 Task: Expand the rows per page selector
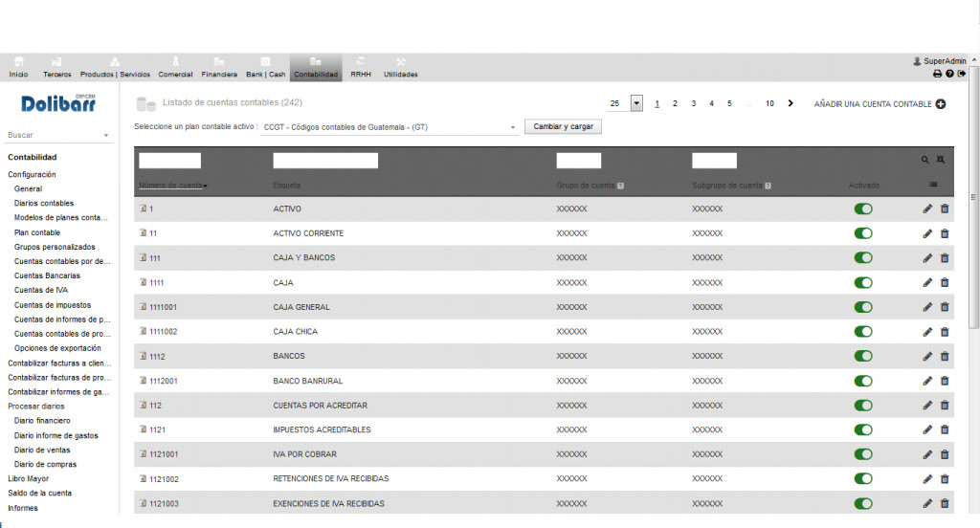636,103
